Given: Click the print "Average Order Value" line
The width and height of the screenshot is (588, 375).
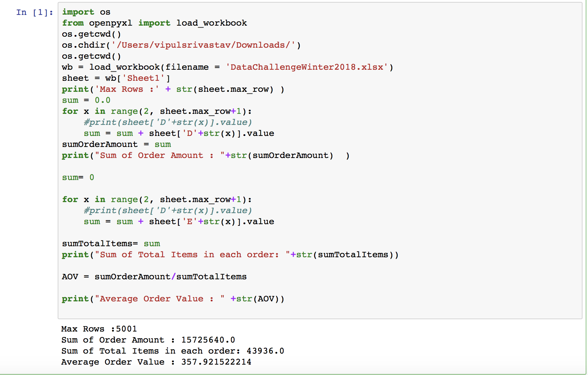Looking at the screenshot, I should 173,299.
